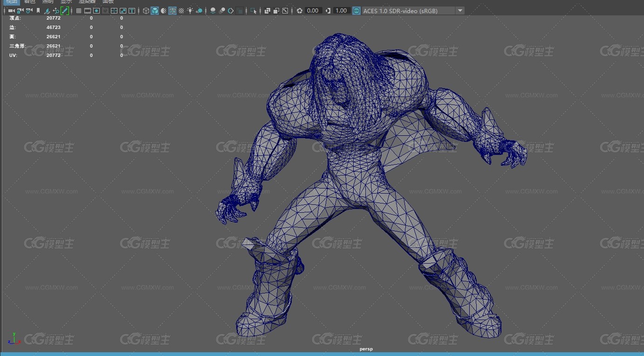This screenshot has height=356, width=644.
Task: Click the 面 count value 26621
Action: pos(54,37)
